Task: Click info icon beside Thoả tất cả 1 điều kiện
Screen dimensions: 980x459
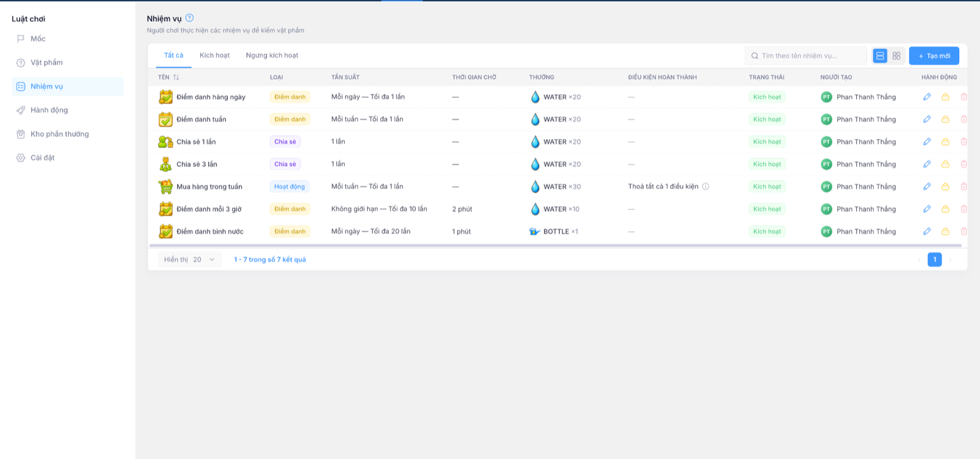Action: [706, 187]
